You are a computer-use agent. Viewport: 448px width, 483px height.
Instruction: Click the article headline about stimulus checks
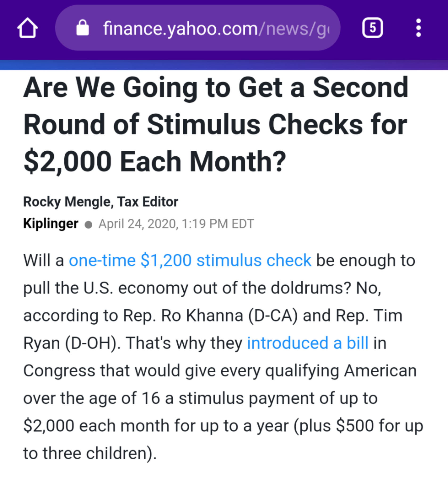coord(216,124)
